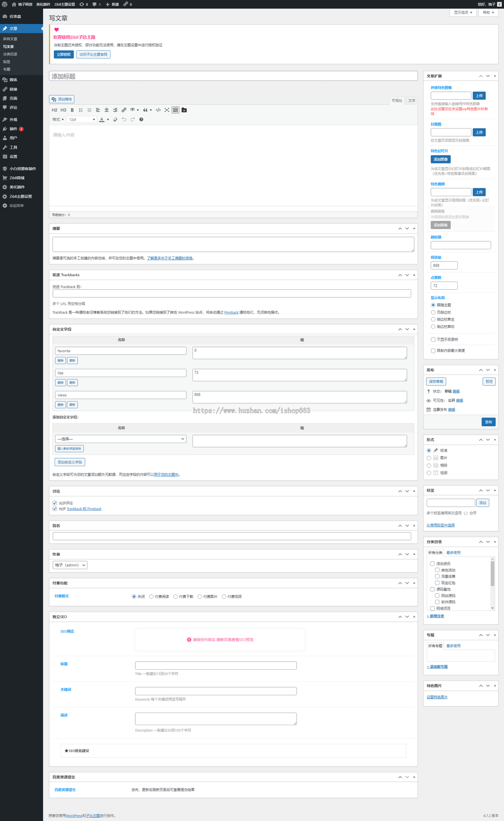Expand the 显示选项 screen options
504x821 pixels.
click(x=463, y=13)
